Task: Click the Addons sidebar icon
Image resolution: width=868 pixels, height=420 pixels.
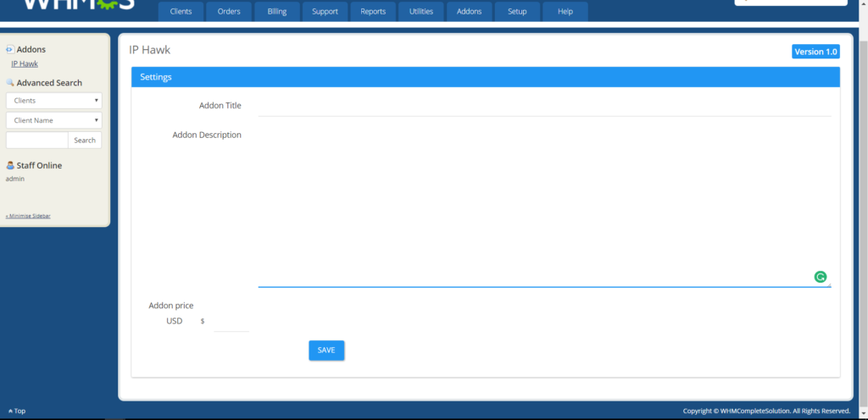Action: pos(10,50)
